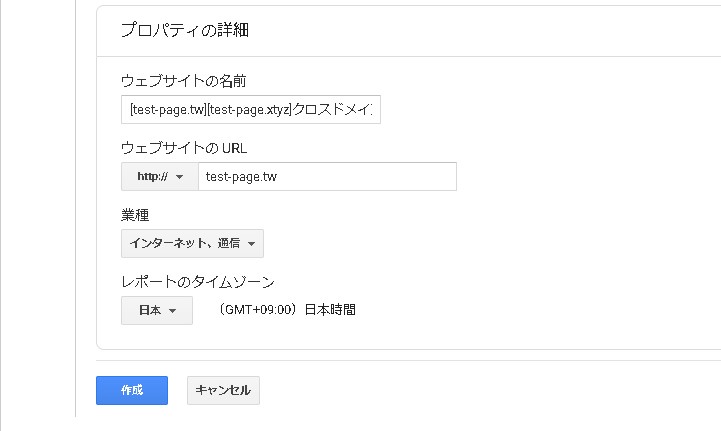Open the 業種 industry dropdown
Viewport: 721px width, 431px height.
[192, 243]
